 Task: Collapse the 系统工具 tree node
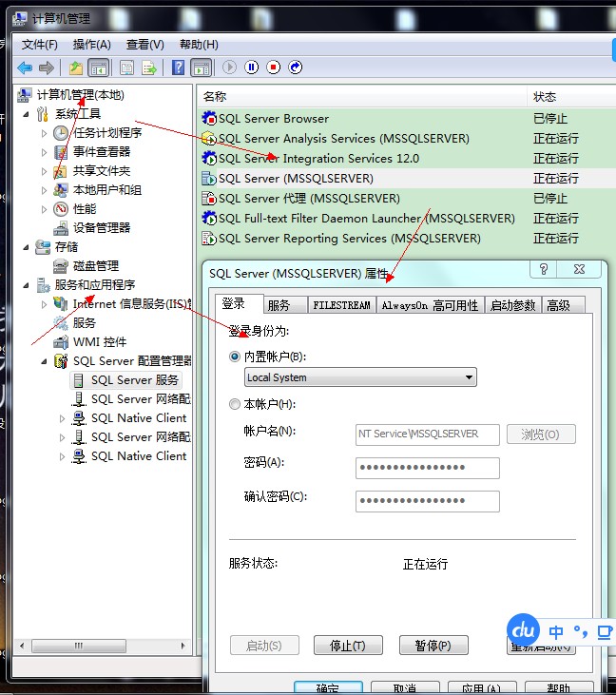click(27, 114)
